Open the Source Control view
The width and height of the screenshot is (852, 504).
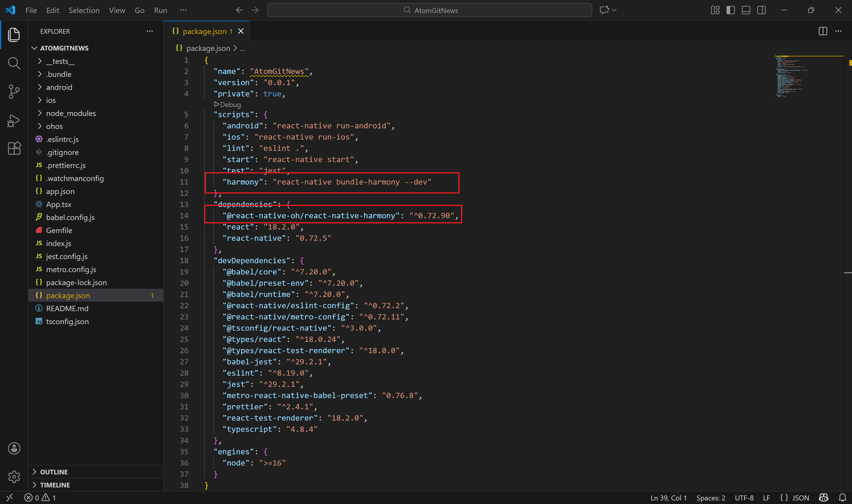(x=14, y=92)
